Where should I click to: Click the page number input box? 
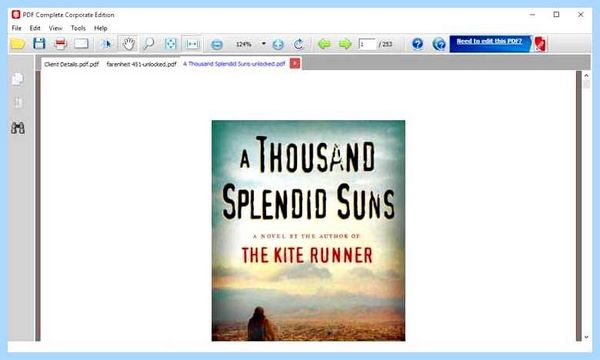367,44
